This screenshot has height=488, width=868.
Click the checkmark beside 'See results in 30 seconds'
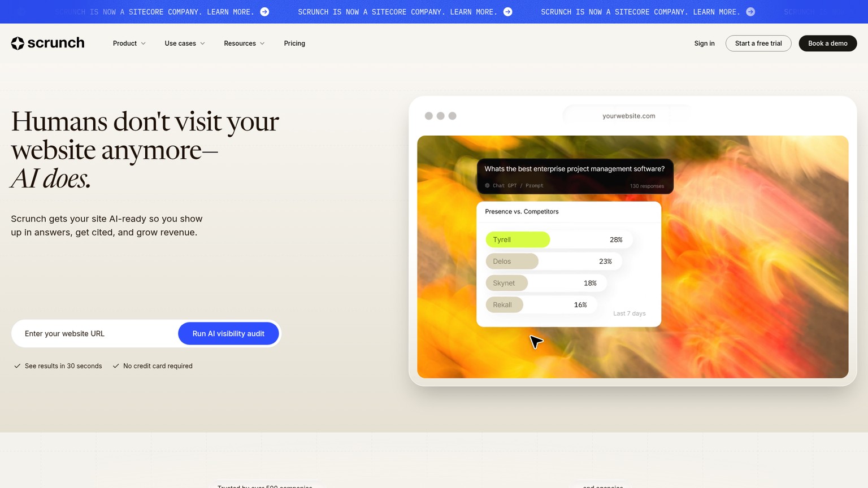(18, 366)
